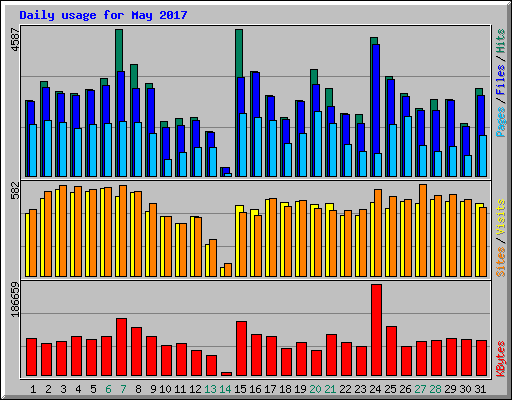Select day label 5 on the x-axis
The height and width of the screenshot is (400, 512).
[93, 389]
